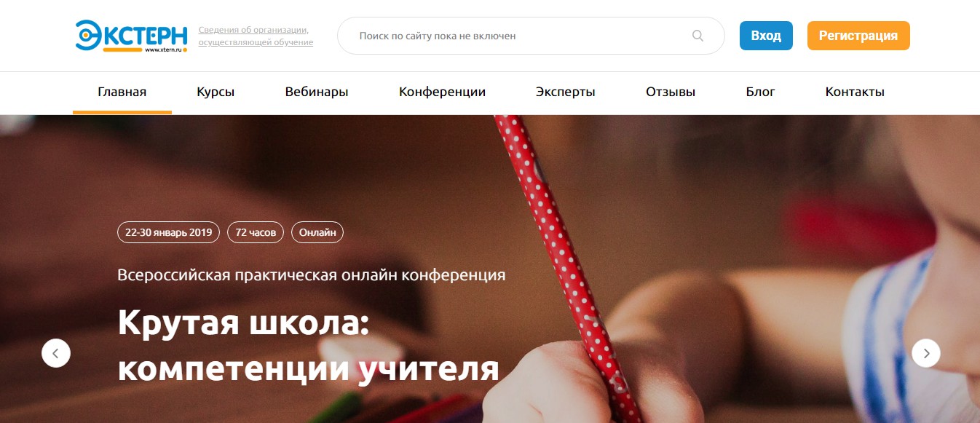The image size is (980, 423).
Task: Click the blue Вход button
Action: pos(766,36)
